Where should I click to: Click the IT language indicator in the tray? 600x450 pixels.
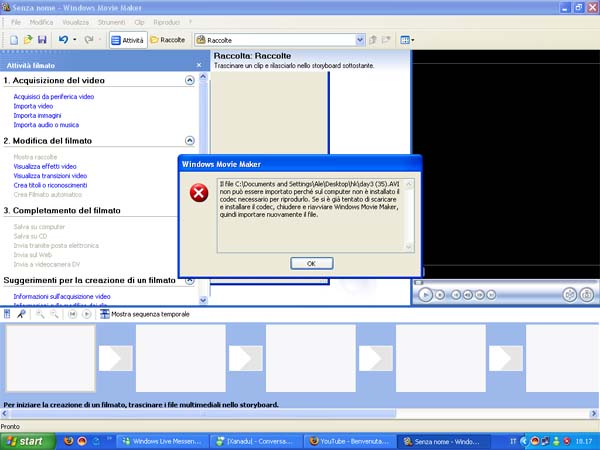(513, 441)
